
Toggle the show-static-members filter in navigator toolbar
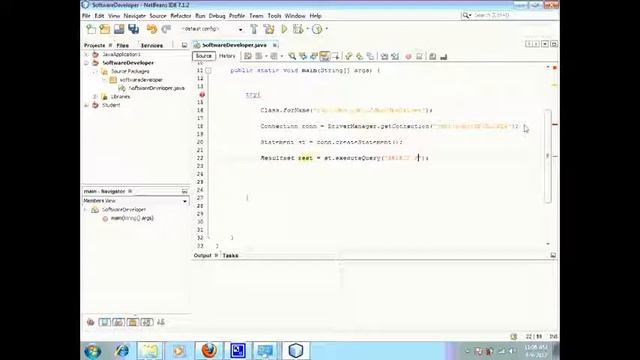click(x=118, y=322)
